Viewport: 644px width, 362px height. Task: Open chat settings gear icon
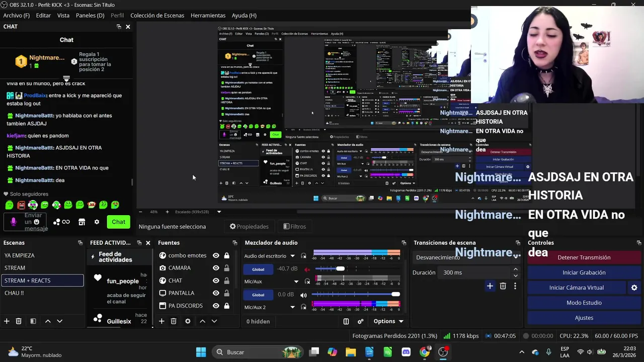pos(97,222)
